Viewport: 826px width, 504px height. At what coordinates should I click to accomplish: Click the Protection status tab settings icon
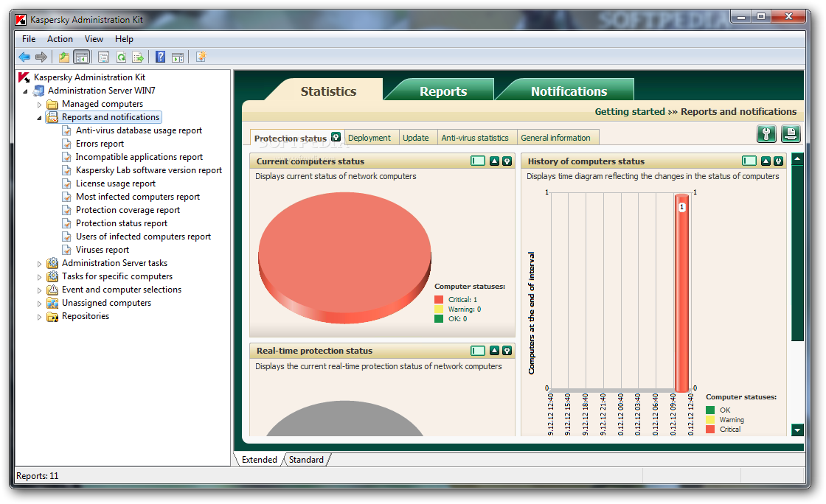pos(336,137)
